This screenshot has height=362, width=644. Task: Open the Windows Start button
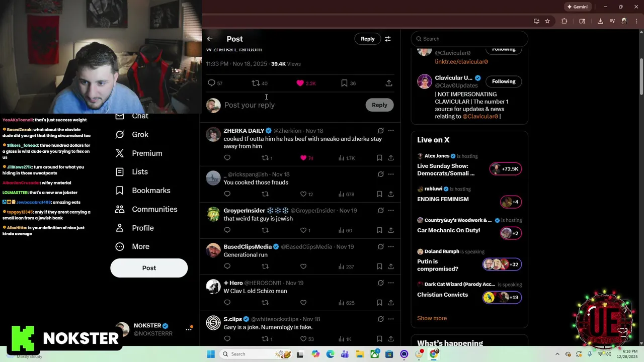click(211, 354)
